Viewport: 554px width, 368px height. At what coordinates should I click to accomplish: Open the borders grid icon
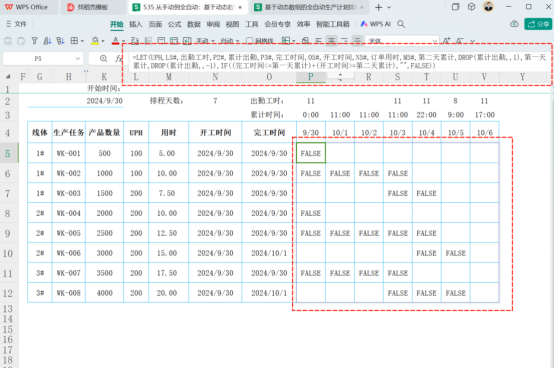pos(74,41)
